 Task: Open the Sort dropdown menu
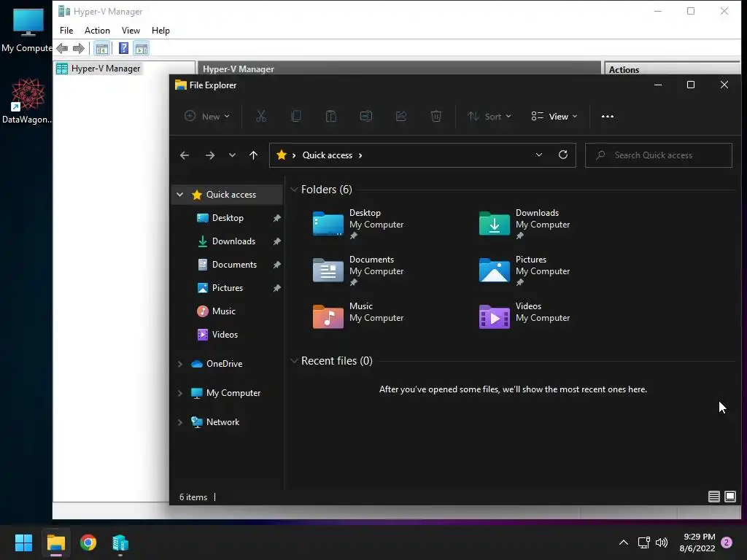click(489, 116)
